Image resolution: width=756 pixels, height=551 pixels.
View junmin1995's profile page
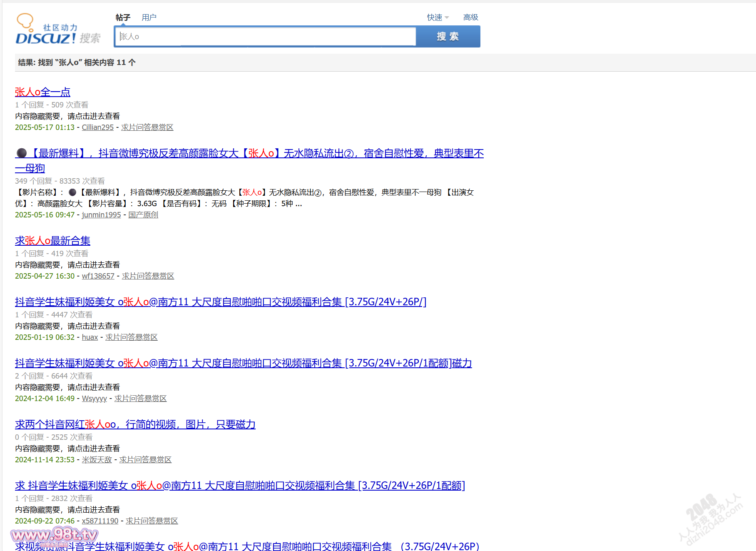[101, 214]
